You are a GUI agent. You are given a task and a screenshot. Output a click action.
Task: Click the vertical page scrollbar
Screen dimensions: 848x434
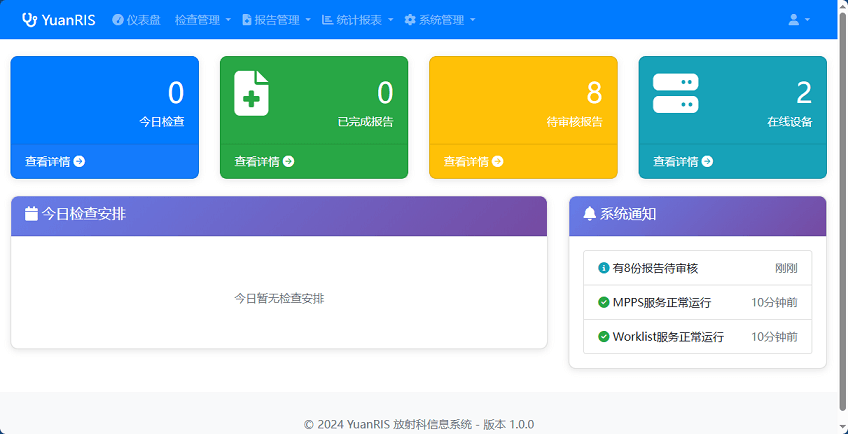coord(843,211)
